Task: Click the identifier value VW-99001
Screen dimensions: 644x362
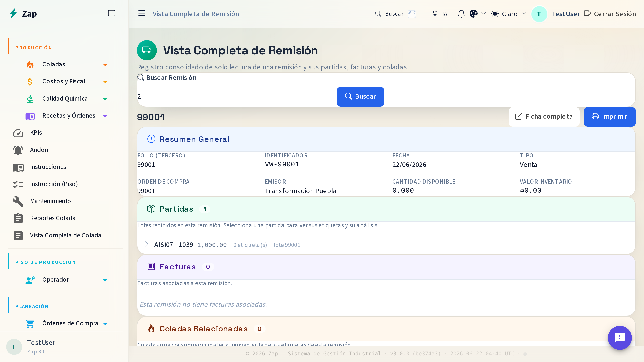Action: pos(282,164)
